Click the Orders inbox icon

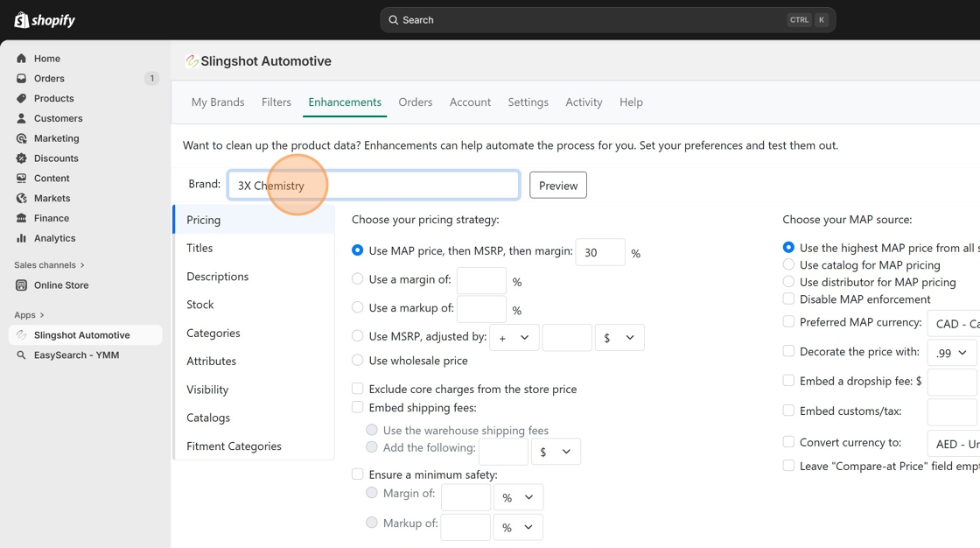coord(21,78)
